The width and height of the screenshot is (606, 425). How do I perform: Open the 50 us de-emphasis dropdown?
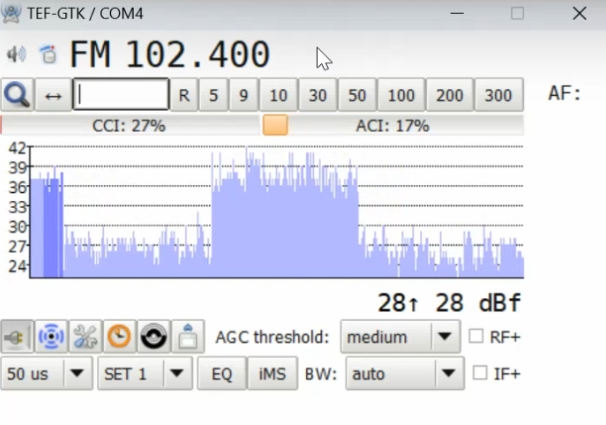point(47,373)
